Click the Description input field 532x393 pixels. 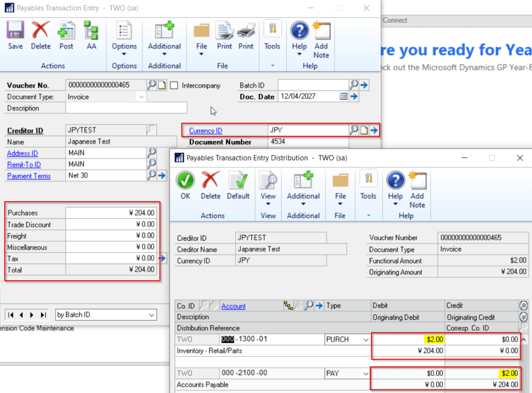click(x=126, y=108)
